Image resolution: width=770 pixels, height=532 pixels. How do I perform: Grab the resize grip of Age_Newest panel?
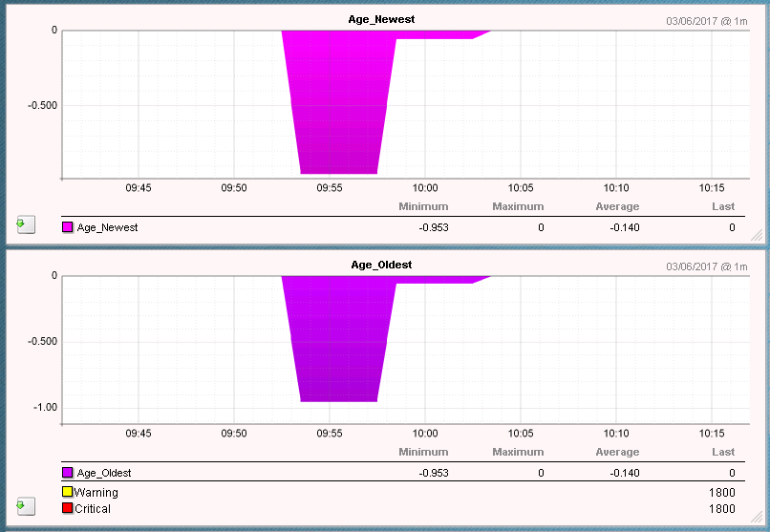(x=756, y=234)
